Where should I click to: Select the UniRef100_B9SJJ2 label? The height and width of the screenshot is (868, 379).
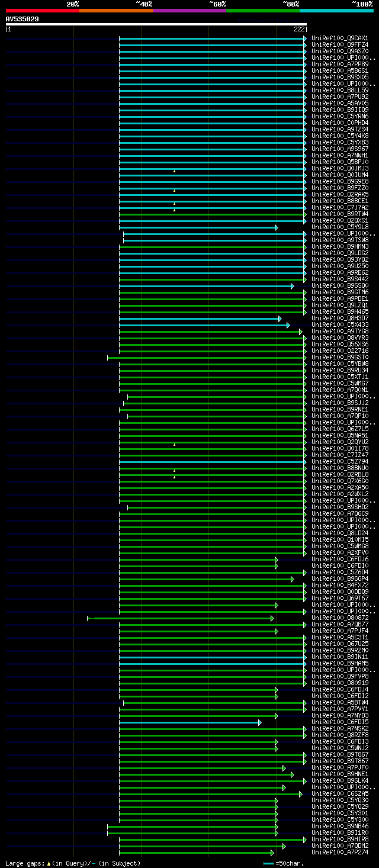point(340,403)
